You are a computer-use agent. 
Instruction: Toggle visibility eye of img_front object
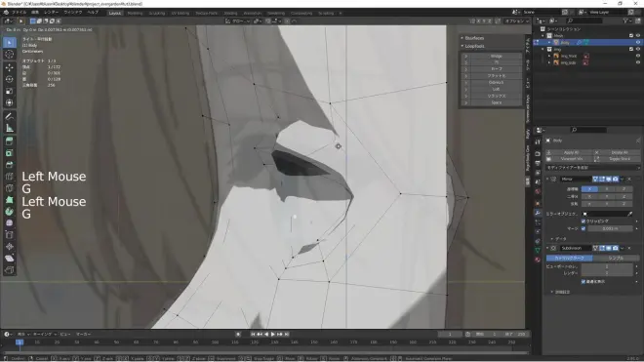click(x=638, y=56)
